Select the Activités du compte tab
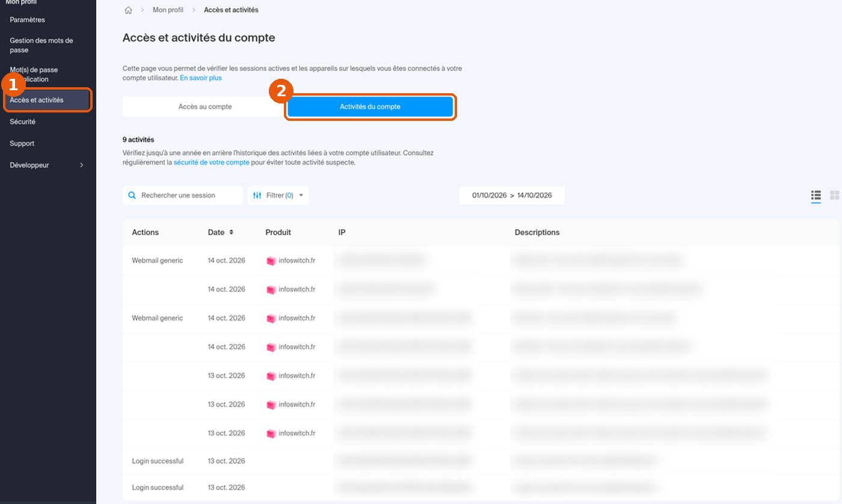The width and height of the screenshot is (842, 504). [370, 106]
